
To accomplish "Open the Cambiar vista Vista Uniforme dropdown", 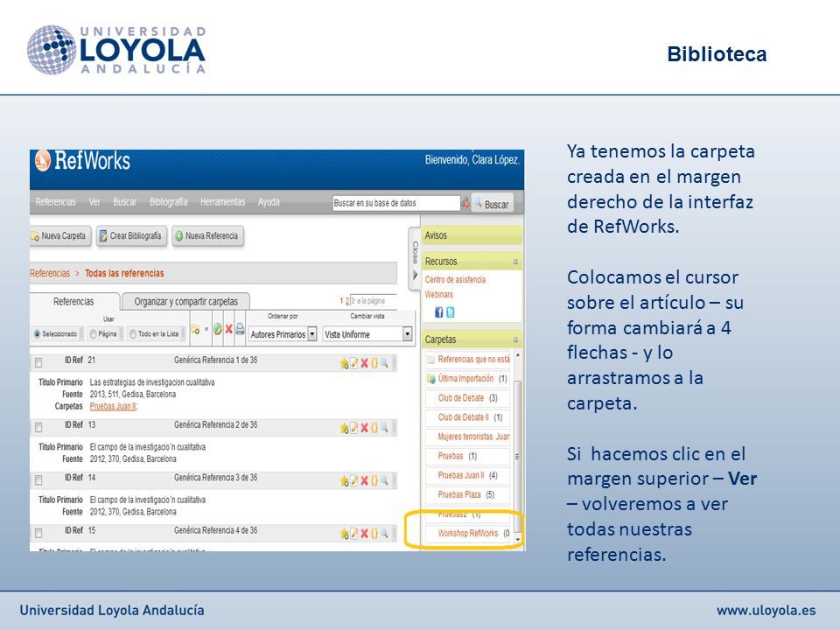I will coord(367,334).
